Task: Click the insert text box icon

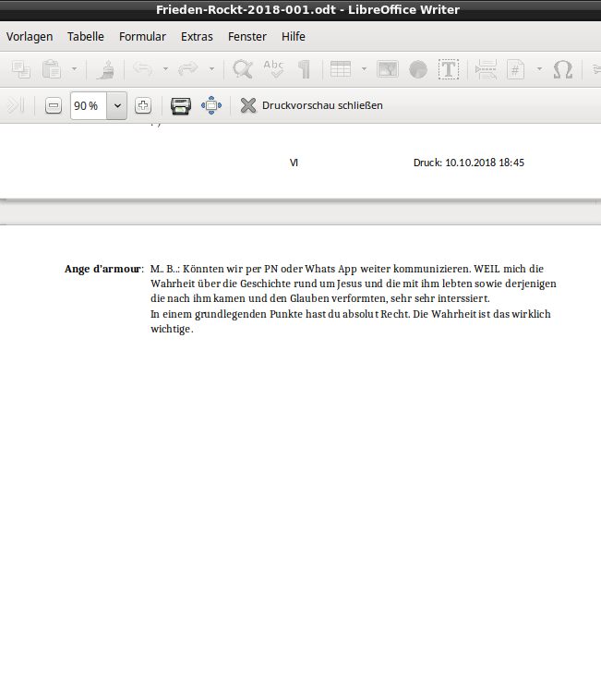Action: point(449,69)
